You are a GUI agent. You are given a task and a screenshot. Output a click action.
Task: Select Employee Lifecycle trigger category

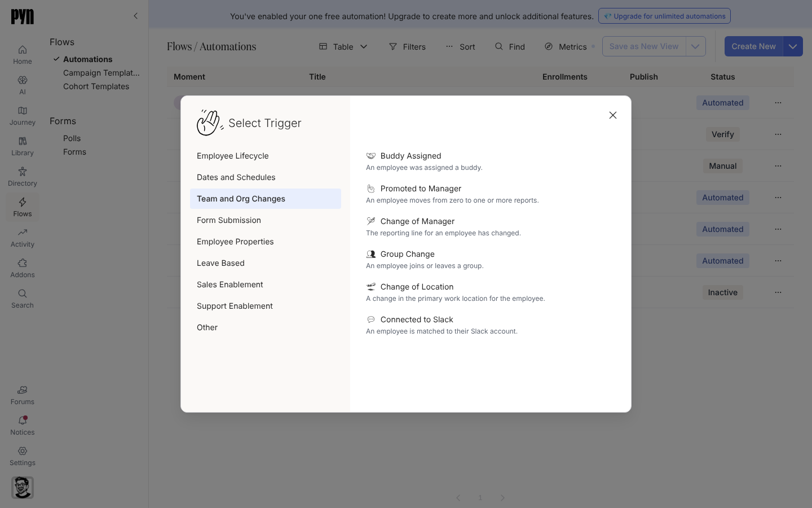(x=266, y=156)
